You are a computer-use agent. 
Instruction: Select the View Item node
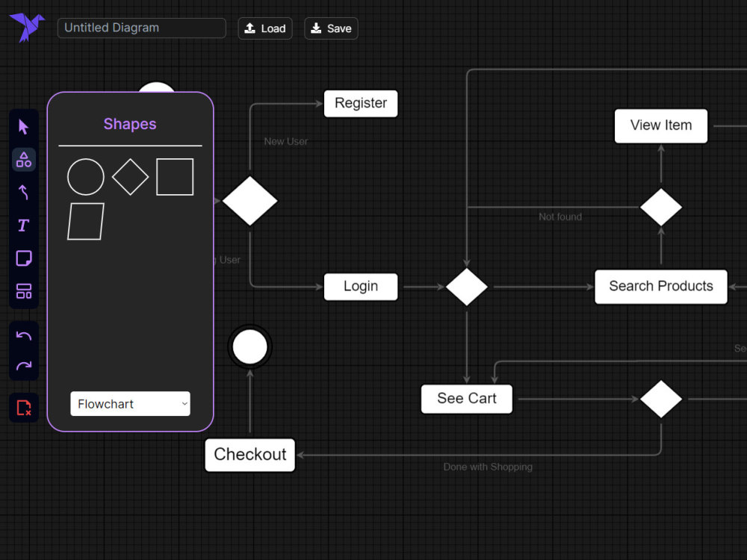click(x=661, y=125)
